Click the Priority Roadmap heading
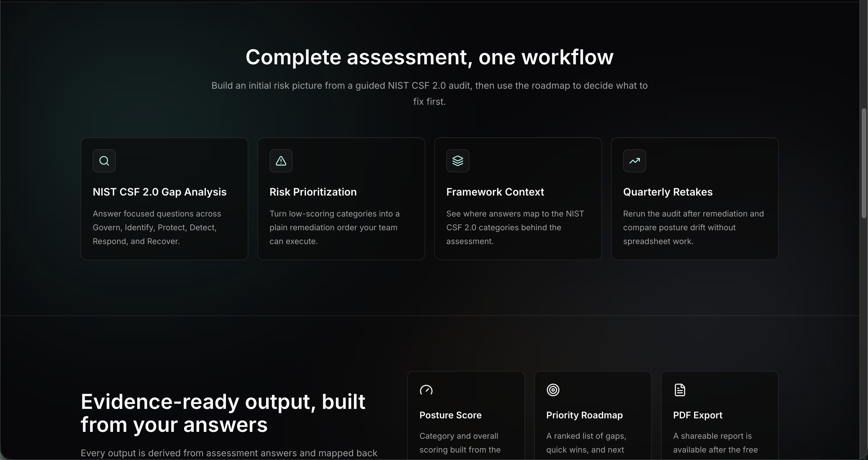This screenshot has height=460, width=868. tap(584, 415)
